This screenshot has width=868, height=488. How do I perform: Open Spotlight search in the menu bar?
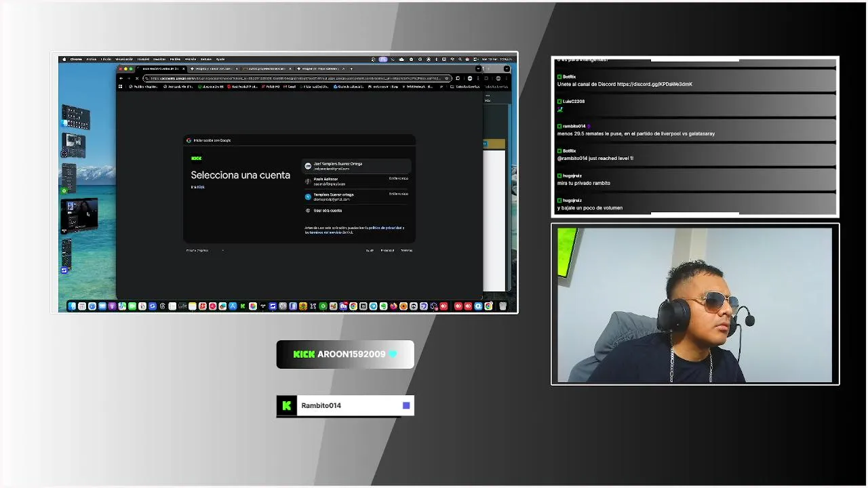[460, 59]
